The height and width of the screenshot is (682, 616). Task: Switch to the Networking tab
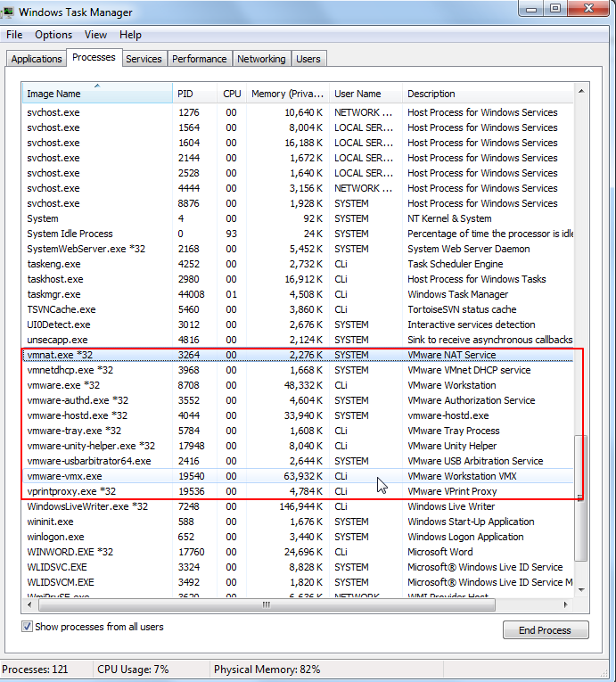pos(261,59)
